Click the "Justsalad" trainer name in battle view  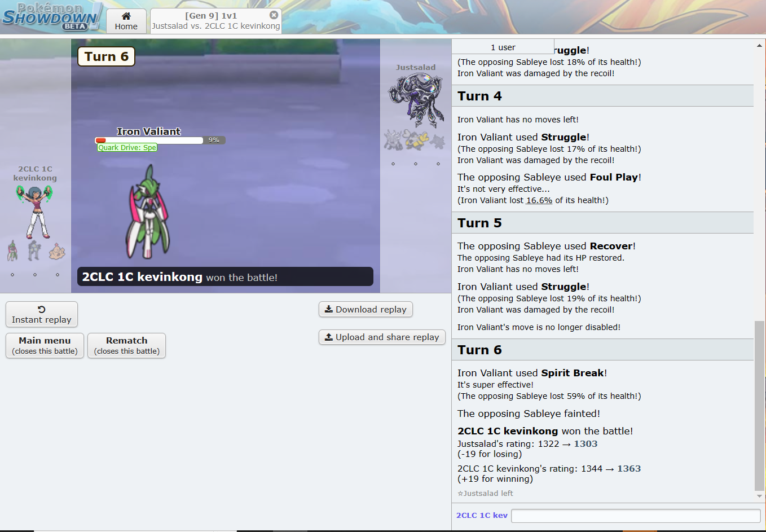416,68
